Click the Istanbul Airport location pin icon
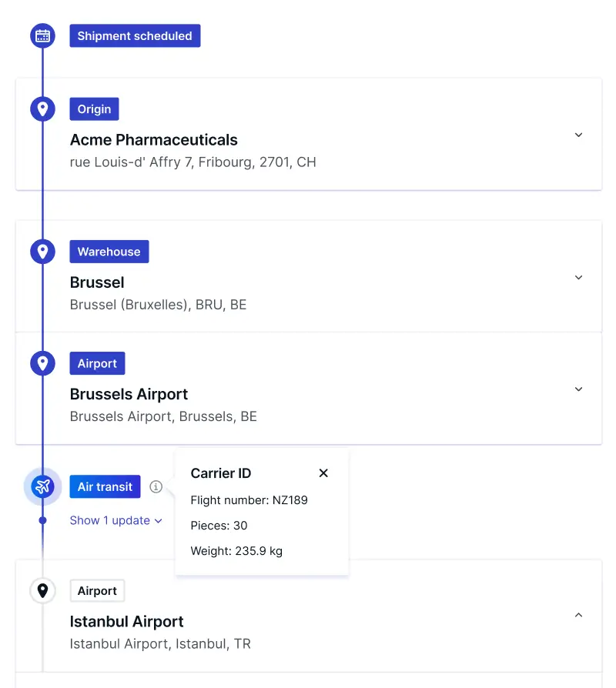The width and height of the screenshot is (616, 688). tap(42, 590)
